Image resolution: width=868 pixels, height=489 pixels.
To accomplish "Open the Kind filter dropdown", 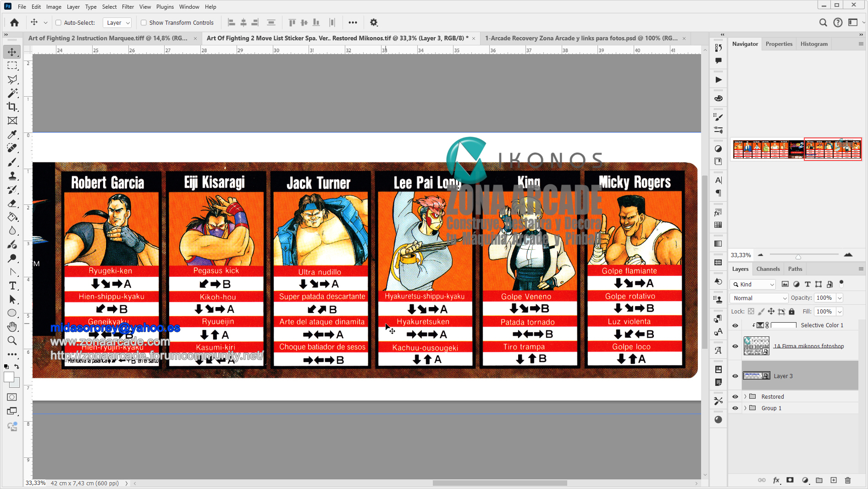I will click(753, 284).
